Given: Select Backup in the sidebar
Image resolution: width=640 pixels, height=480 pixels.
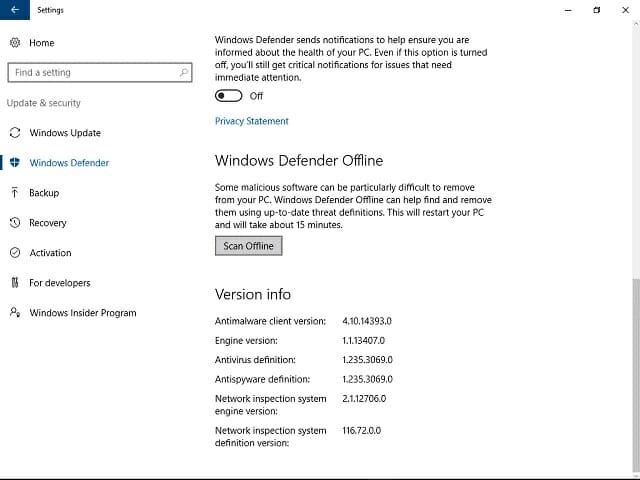Looking at the screenshot, I should pos(44,193).
